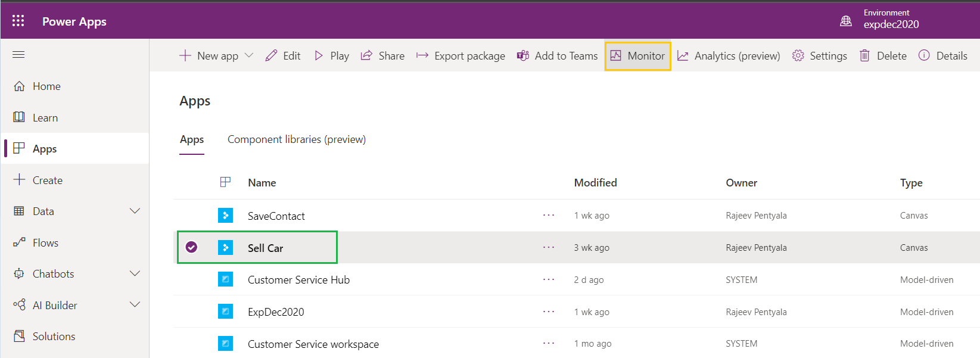Viewport: 980px width, 358px height.
Task: Click the AI Builder icon
Action: point(19,305)
